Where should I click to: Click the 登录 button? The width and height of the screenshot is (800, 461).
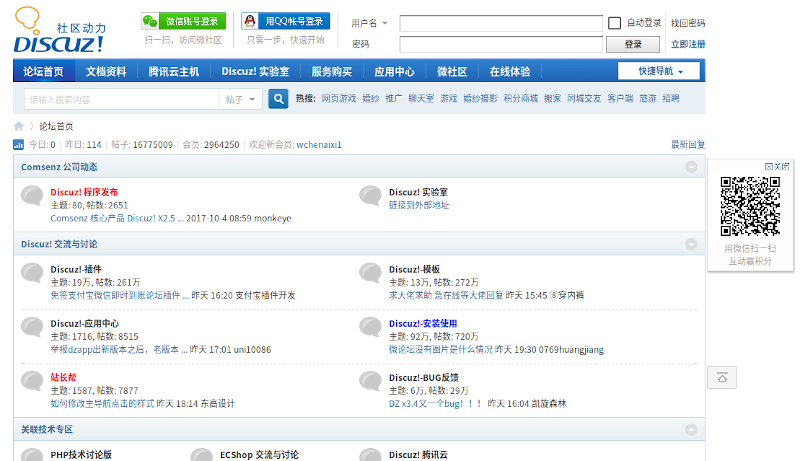tap(633, 44)
